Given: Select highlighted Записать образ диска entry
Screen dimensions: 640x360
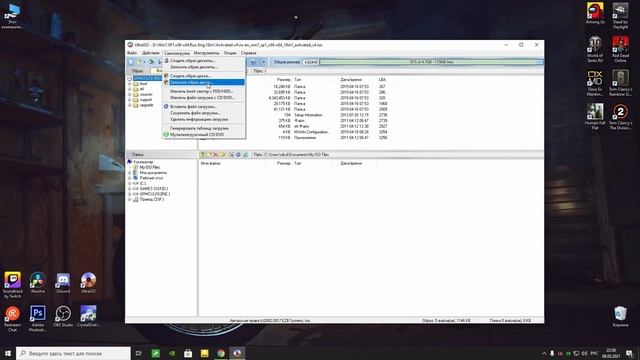Looking at the screenshot, I should coord(204,82).
